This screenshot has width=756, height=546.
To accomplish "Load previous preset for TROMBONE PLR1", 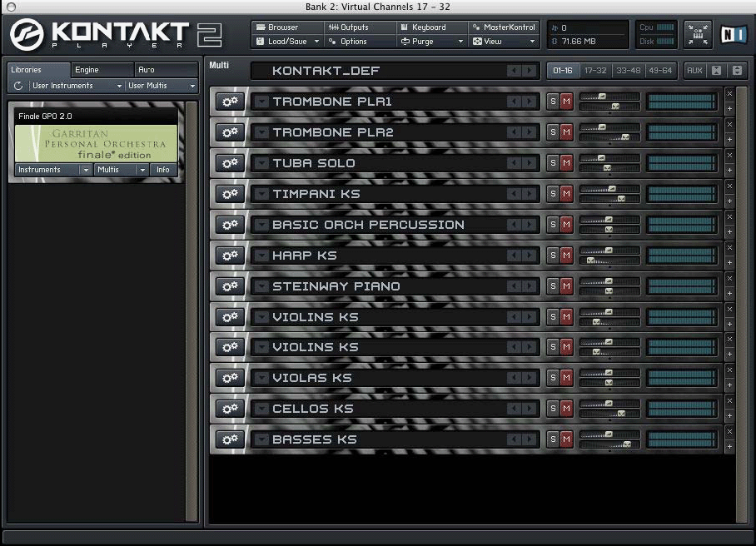I will [x=514, y=102].
